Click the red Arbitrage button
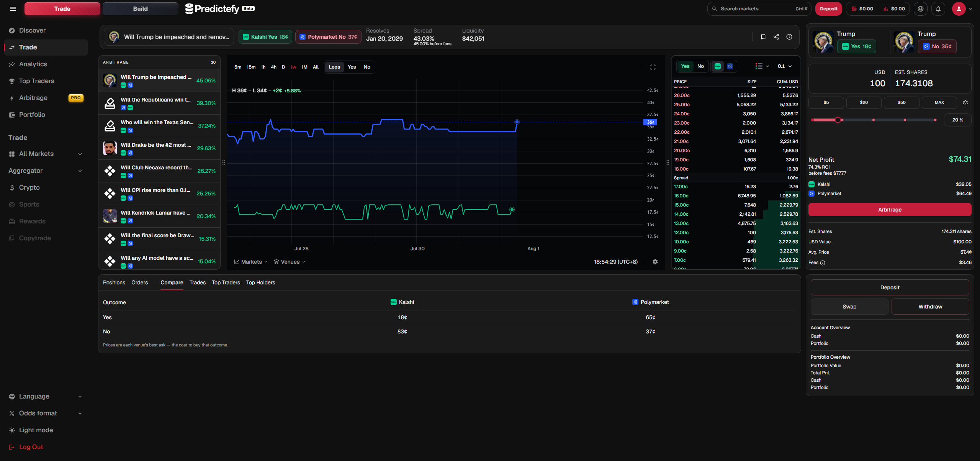The image size is (980, 461). click(890, 210)
